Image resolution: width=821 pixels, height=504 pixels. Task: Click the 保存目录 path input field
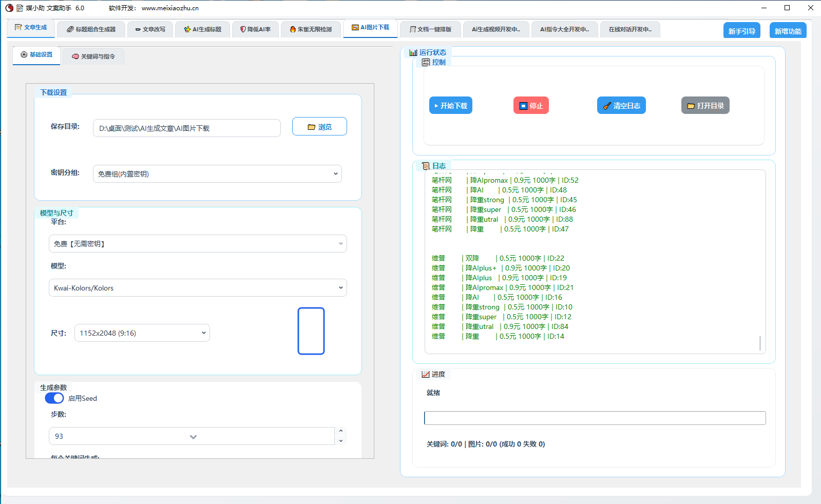click(186, 128)
